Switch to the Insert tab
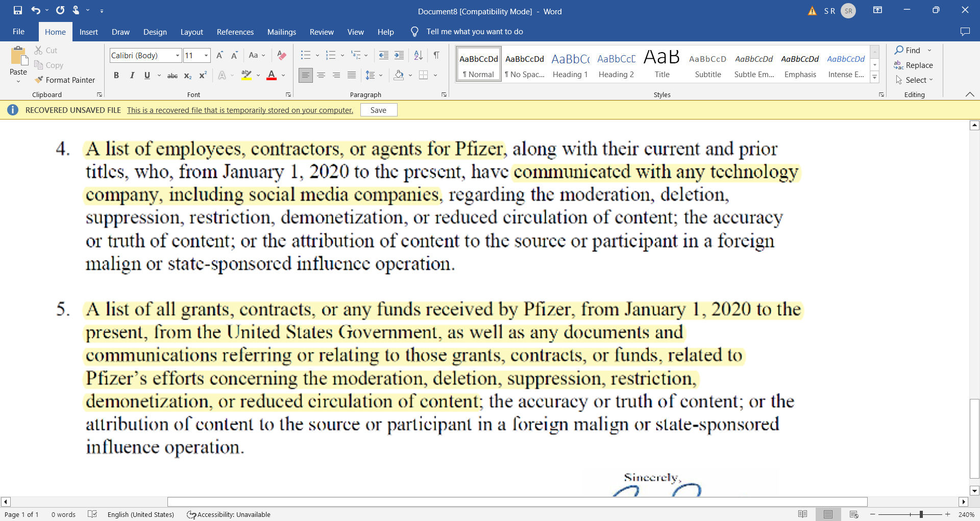 pyautogui.click(x=88, y=32)
